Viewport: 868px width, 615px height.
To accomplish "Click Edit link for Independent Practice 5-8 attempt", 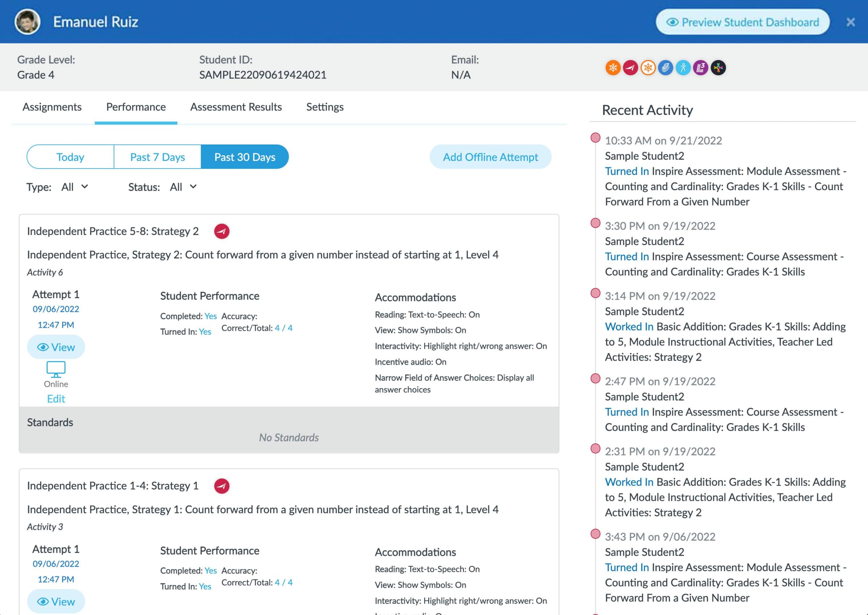I will pyautogui.click(x=56, y=398).
